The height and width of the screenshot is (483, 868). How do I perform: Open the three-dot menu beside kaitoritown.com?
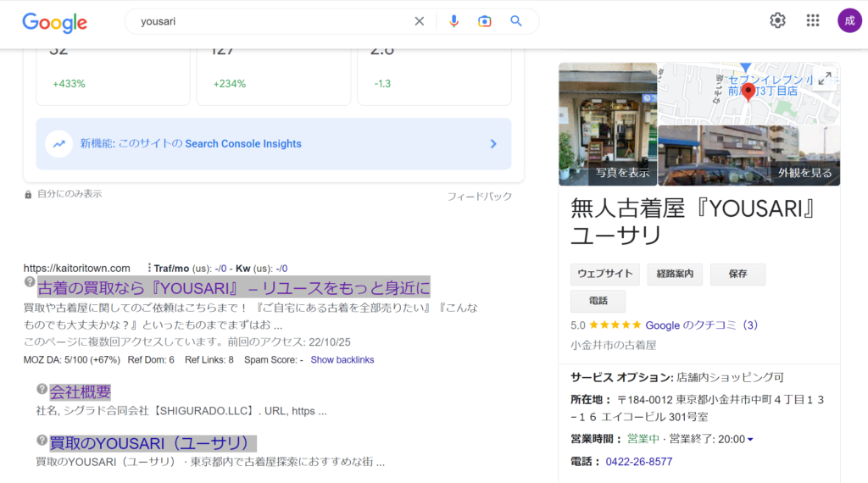pyautogui.click(x=149, y=268)
